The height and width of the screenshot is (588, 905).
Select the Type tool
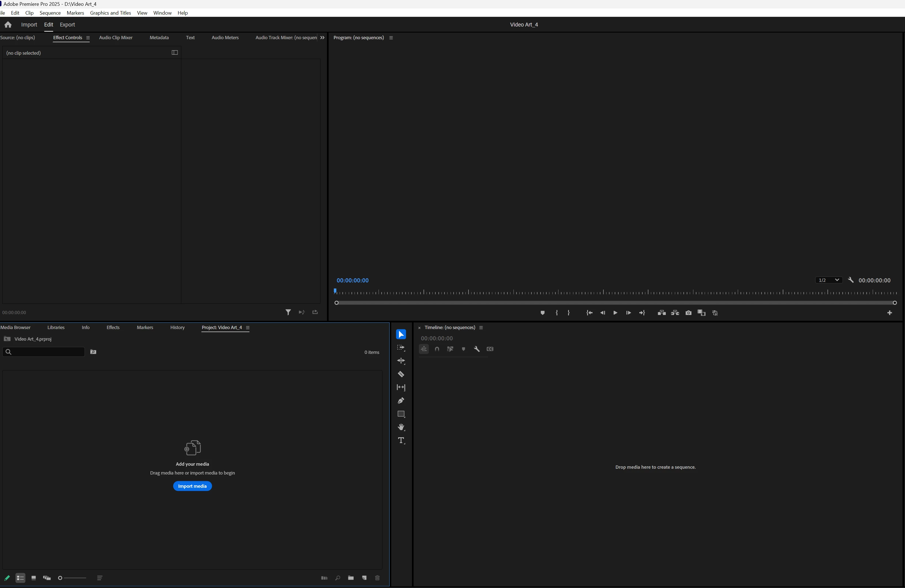pyautogui.click(x=401, y=440)
